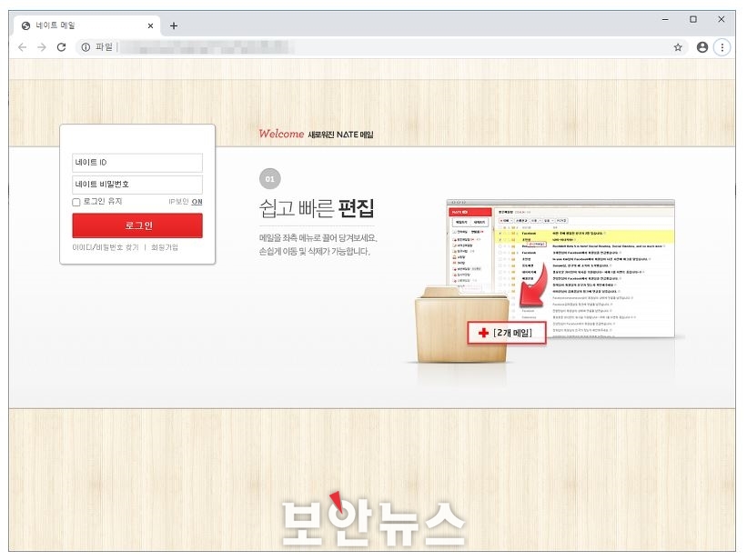Toggle the IP보안 ON setting
Viewport: 747px width, 560px height.
(197, 202)
